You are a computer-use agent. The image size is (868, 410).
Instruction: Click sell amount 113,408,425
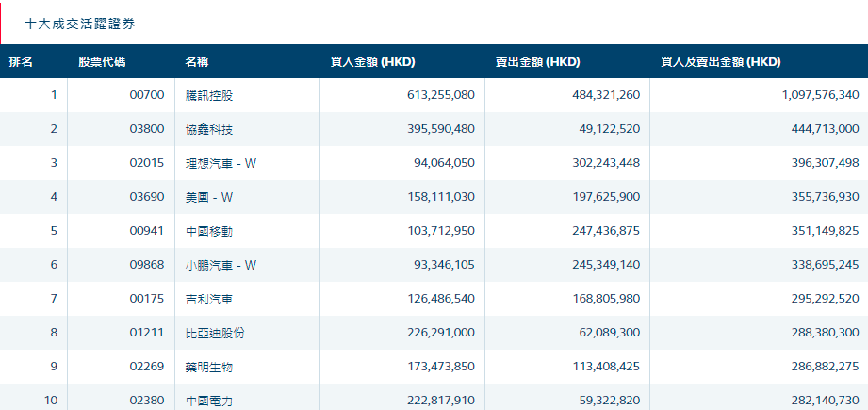[x=606, y=367]
